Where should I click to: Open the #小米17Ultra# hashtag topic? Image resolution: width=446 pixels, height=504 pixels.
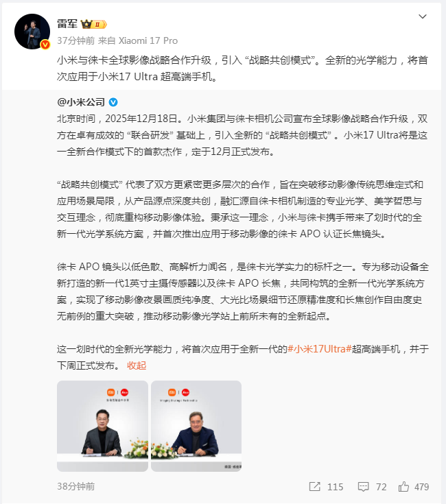(319, 349)
